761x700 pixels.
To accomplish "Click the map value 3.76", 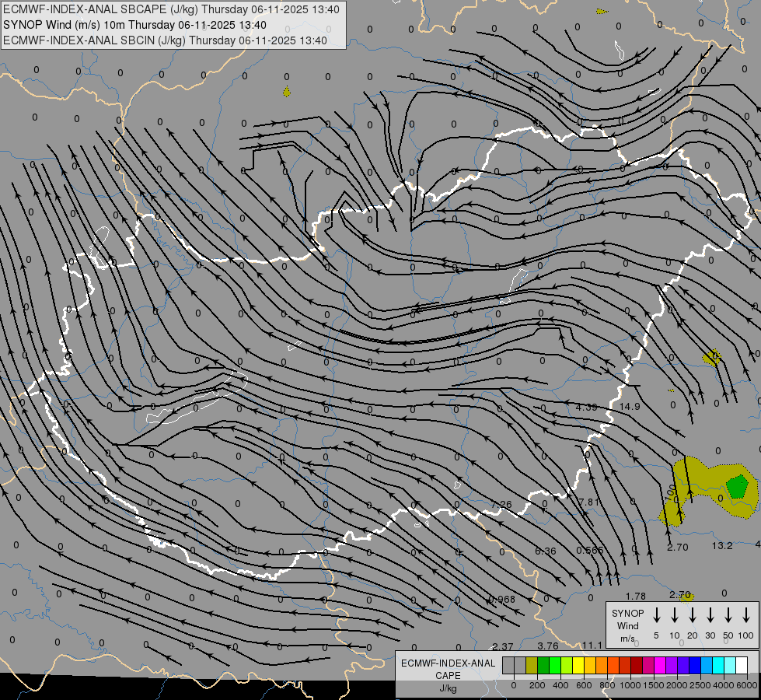I will pyautogui.click(x=548, y=646).
